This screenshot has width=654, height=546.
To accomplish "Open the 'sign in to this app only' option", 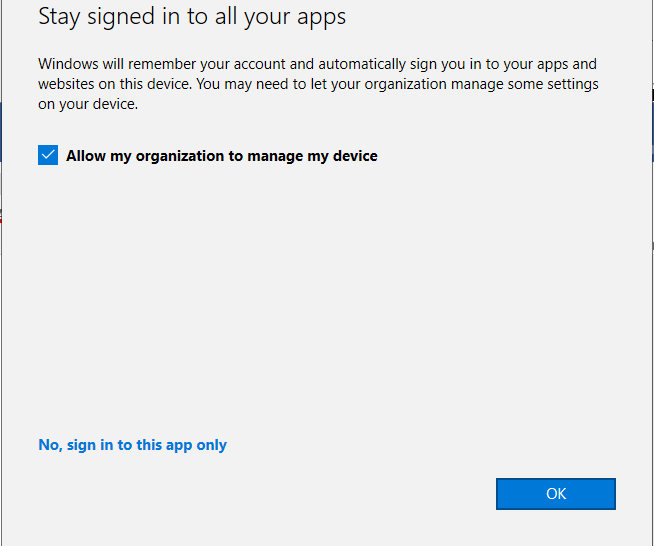I will pyautogui.click(x=132, y=445).
